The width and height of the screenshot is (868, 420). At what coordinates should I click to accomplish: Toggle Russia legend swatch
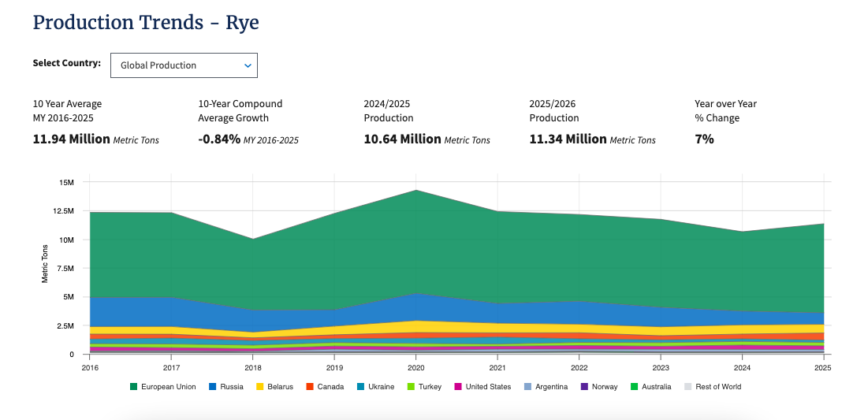click(213, 387)
